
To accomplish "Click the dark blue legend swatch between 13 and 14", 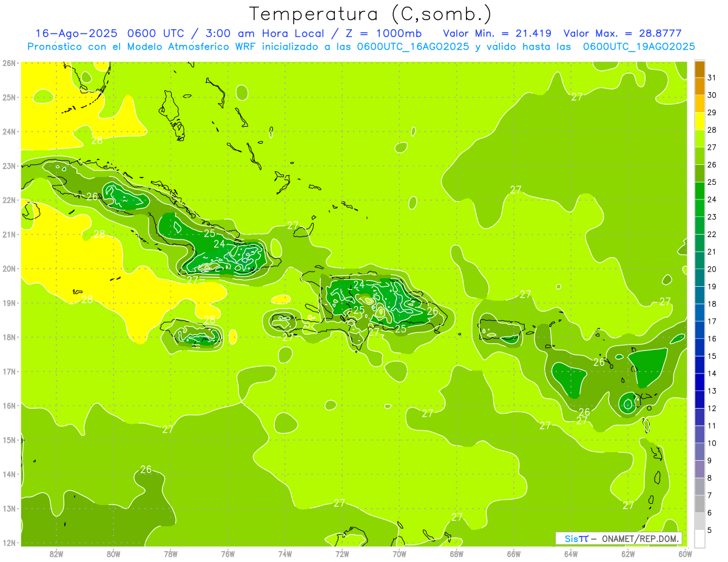I will (700, 383).
